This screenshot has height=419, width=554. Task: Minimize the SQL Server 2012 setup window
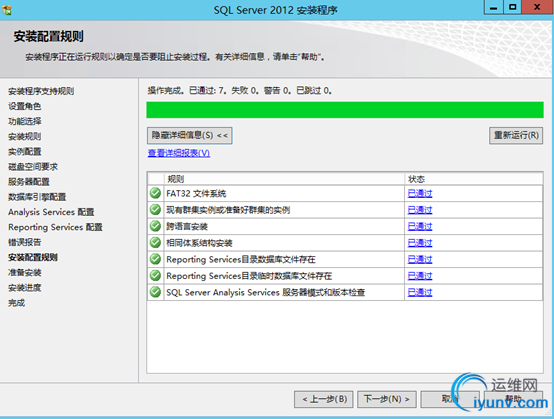[x=493, y=7]
